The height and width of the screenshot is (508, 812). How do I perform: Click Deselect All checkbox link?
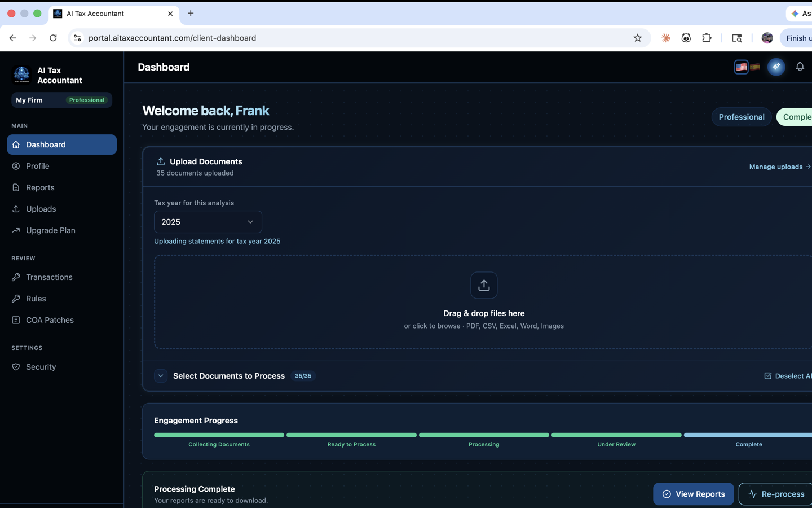point(788,376)
